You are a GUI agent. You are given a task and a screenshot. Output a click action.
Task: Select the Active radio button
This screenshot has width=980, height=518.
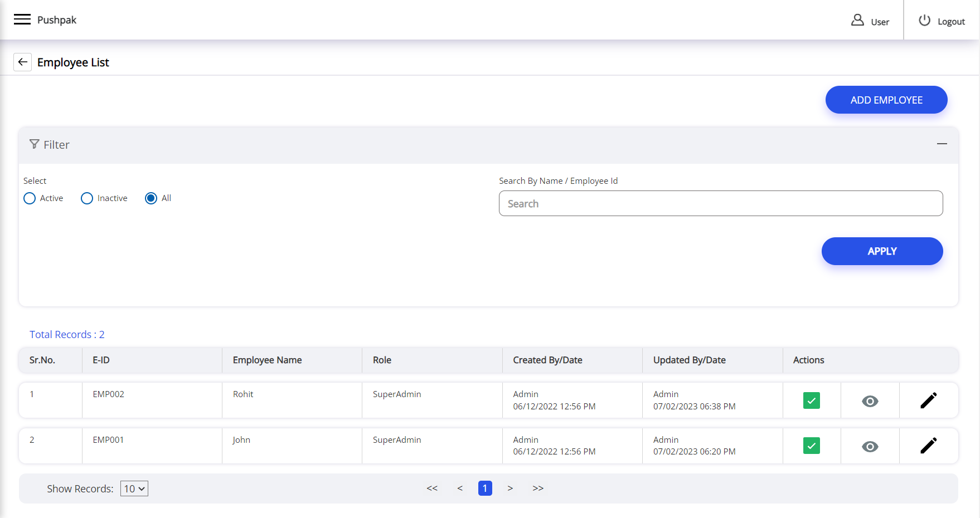point(30,198)
